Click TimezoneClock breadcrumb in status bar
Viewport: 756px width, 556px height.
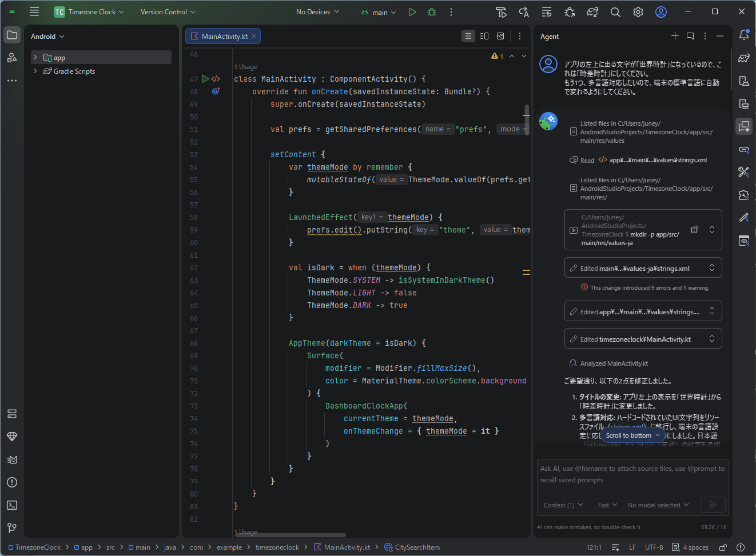pyautogui.click(x=34, y=547)
